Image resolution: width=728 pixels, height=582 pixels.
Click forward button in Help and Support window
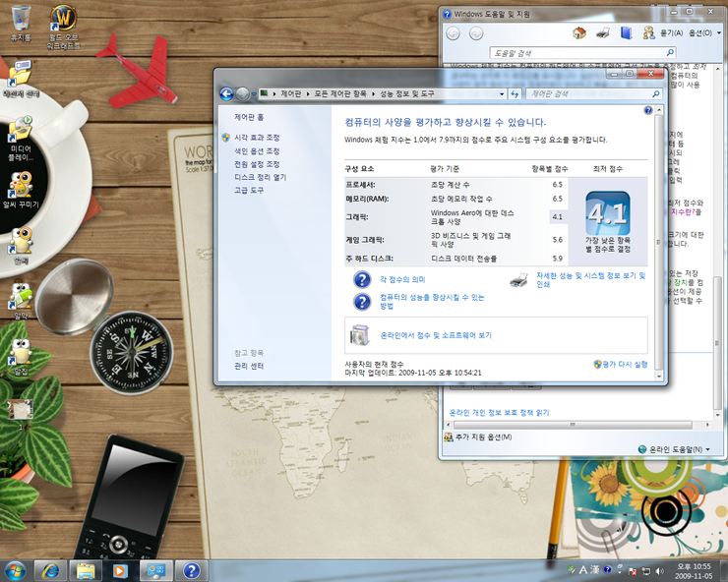click(476, 33)
